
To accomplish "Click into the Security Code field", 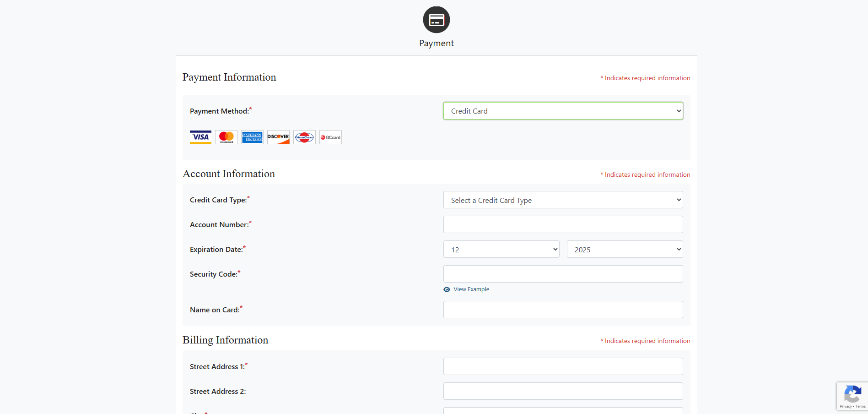I will click(x=563, y=274).
